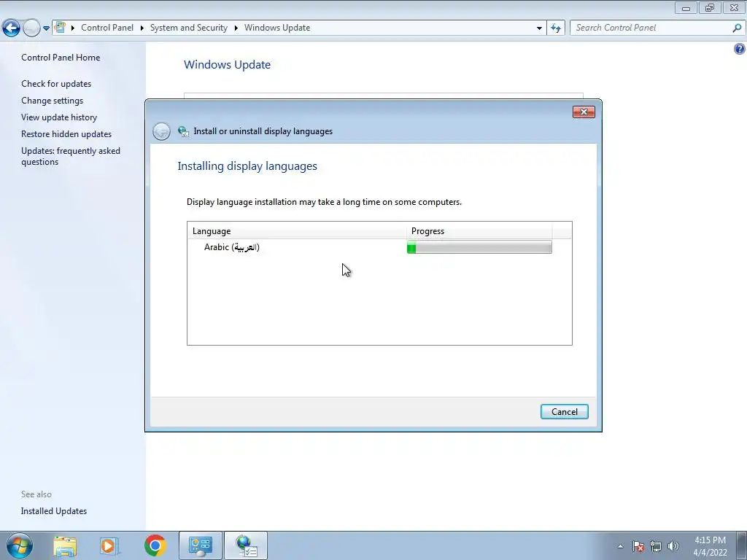Click the search magnifier icon
This screenshot has height=560, width=747.
click(737, 28)
